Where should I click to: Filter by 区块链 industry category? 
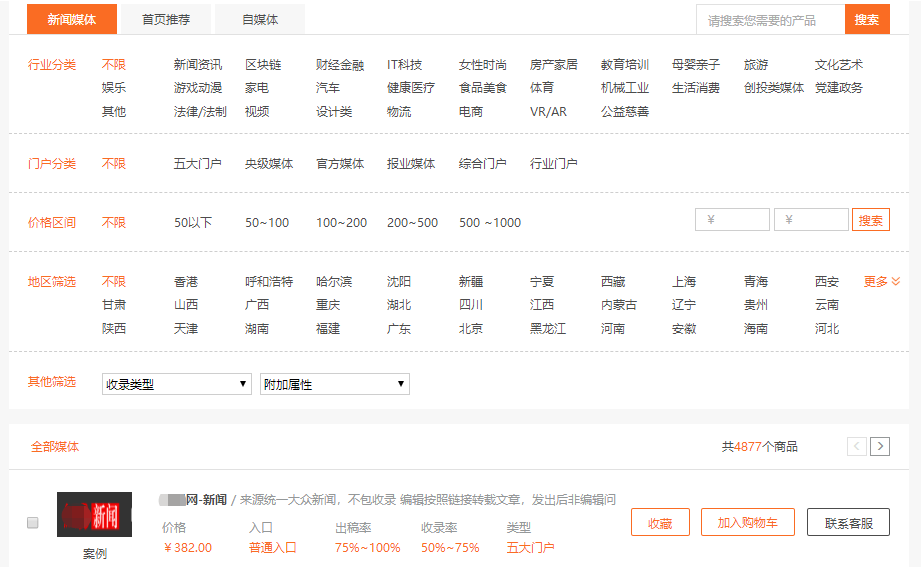263,65
